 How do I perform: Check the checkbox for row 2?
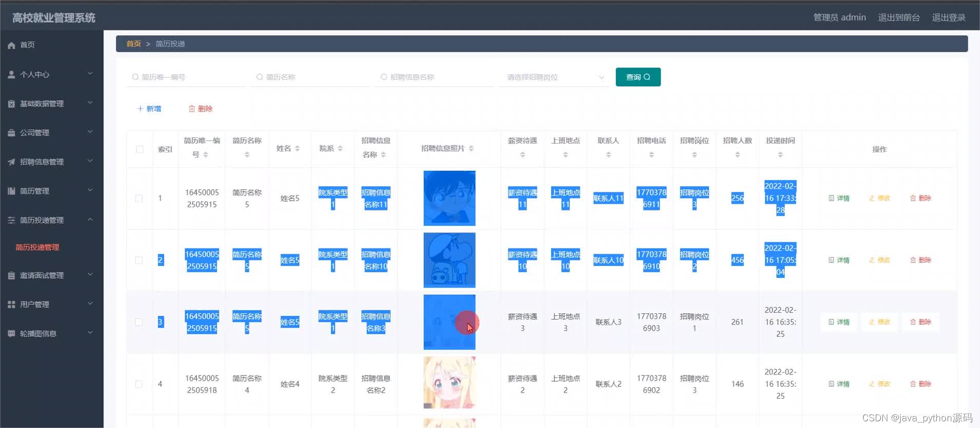click(x=139, y=260)
